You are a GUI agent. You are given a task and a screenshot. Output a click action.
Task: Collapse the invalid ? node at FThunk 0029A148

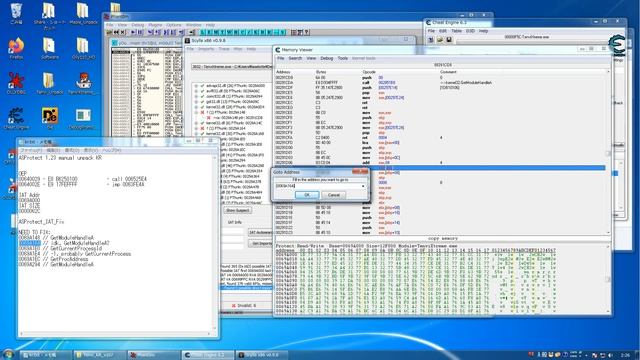point(196,112)
